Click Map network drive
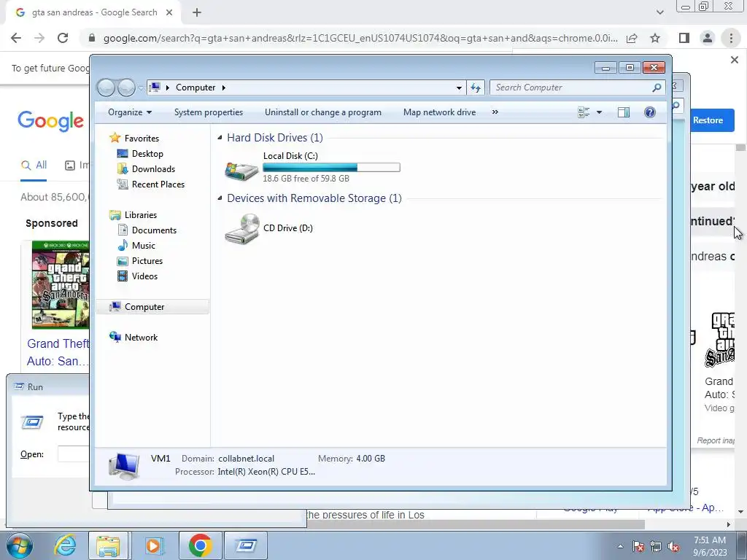The height and width of the screenshot is (560, 747). coord(439,112)
